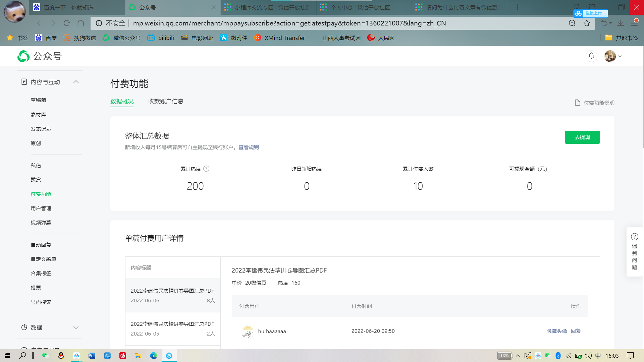The image size is (644, 362).
Task: Expand the 数据 sidebar section
Action: [x=76, y=327]
